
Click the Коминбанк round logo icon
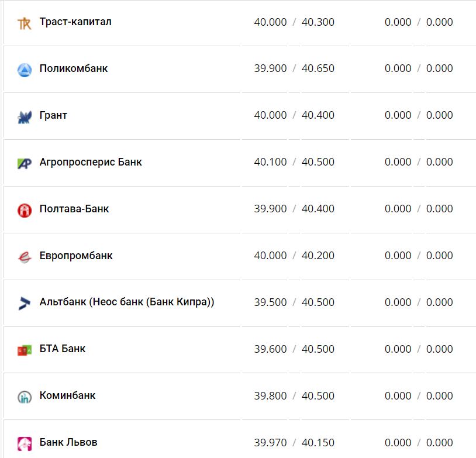tap(24, 397)
